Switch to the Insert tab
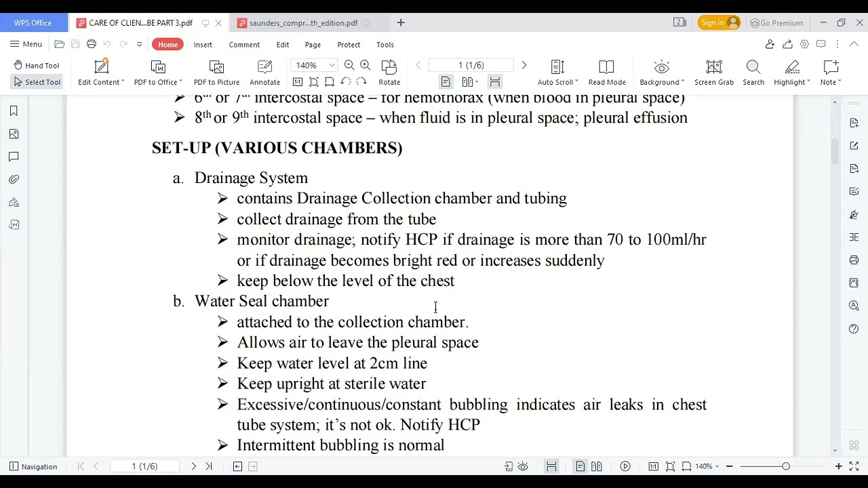This screenshot has width=868, height=488. click(x=203, y=45)
